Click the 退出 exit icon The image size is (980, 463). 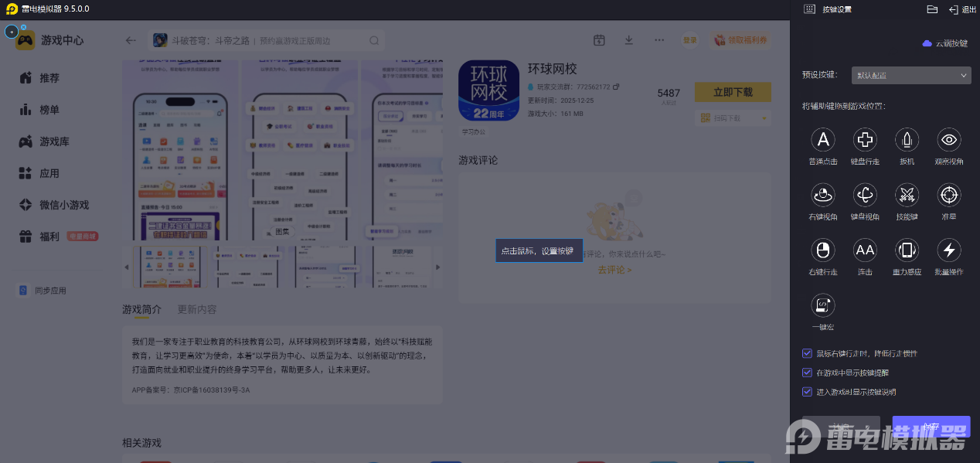(953, 9)
